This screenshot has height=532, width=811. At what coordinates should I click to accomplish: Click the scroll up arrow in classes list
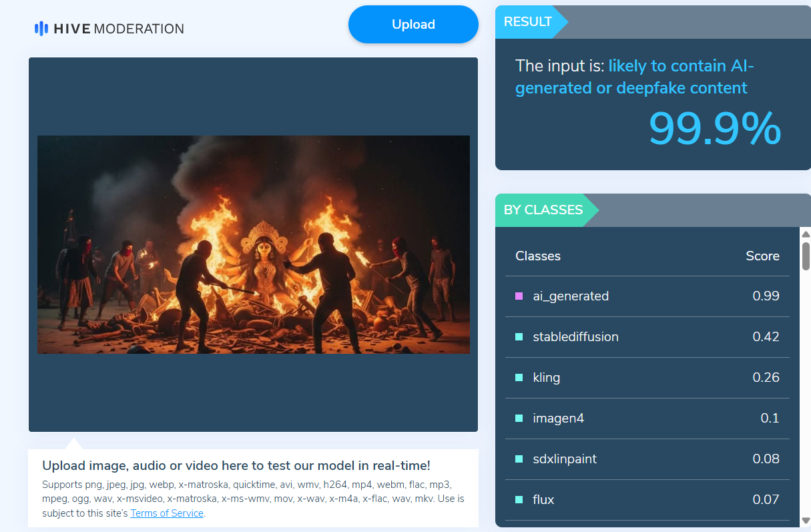tap(805, 234)
